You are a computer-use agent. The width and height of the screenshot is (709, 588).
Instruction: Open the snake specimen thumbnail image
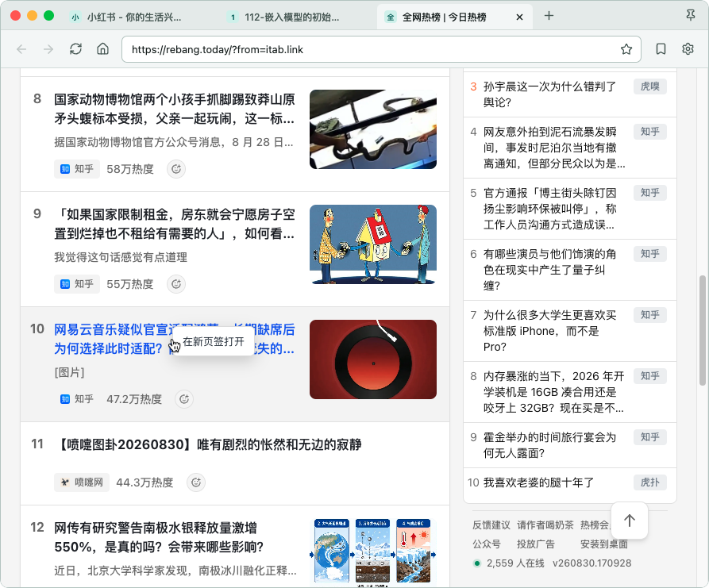(x=373, y=129)
